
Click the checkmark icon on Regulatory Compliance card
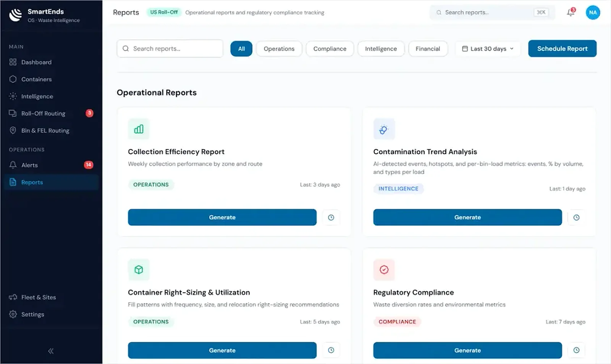coord(384,270)
